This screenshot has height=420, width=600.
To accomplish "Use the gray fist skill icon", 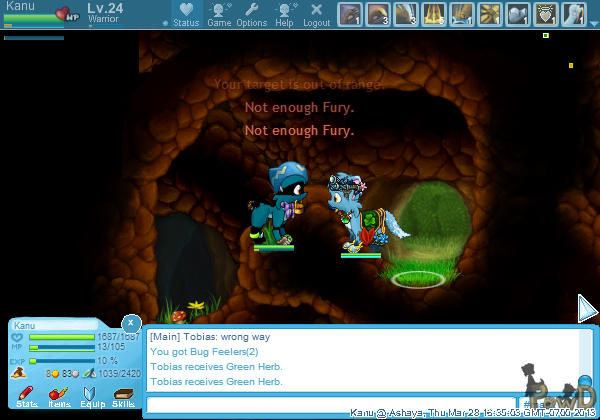I will coord(517,14).
